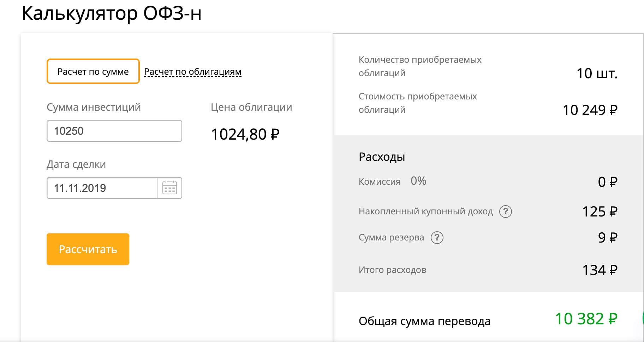644x342 pixels.
Task: Click the "Сумма инвестиций" input field
Action: point(114,131)
